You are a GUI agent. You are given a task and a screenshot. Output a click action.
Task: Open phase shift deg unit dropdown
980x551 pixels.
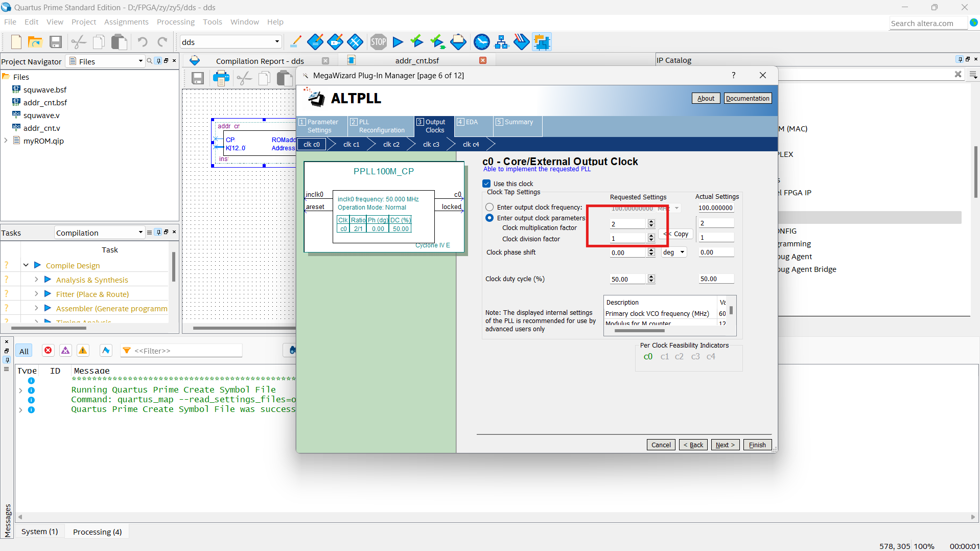[674, 252]
